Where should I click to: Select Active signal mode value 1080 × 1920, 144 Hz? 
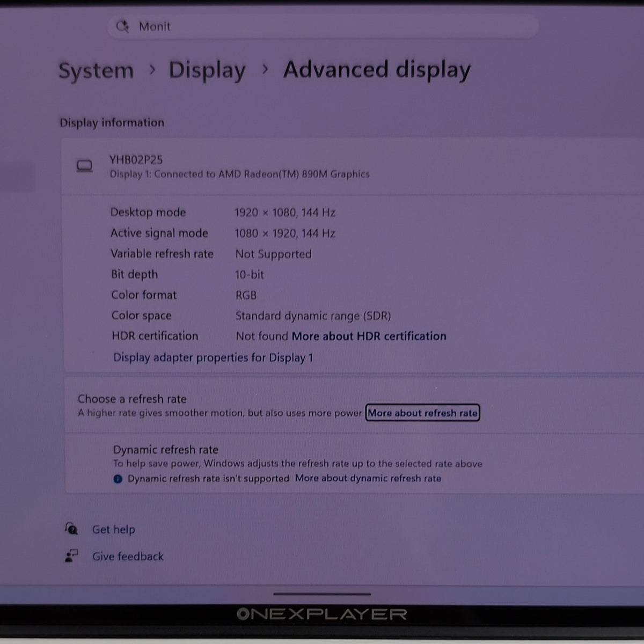click(285, 233)
